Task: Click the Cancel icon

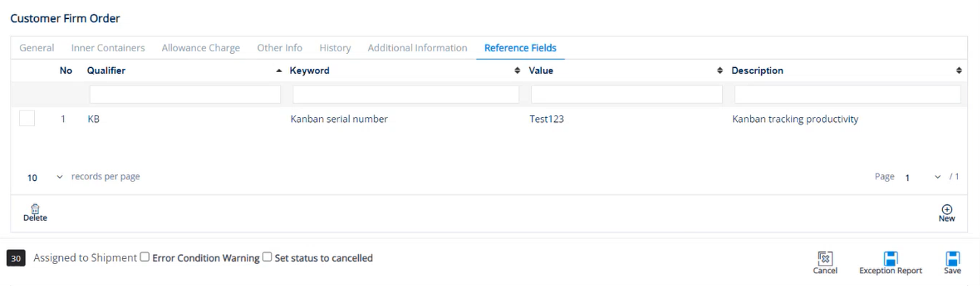Action: [x=825, y=259]
